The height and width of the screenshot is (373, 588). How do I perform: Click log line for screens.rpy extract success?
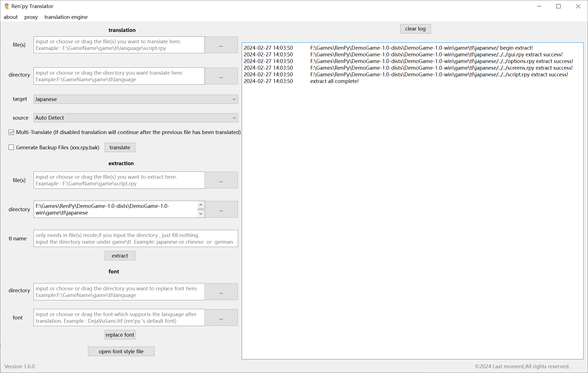(x=408, y=68)
